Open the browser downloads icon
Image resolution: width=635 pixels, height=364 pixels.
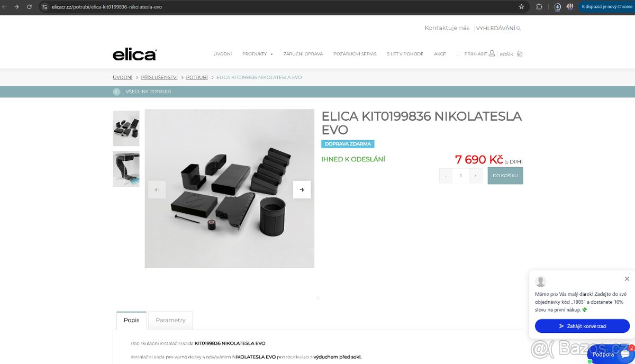(557, 7)
